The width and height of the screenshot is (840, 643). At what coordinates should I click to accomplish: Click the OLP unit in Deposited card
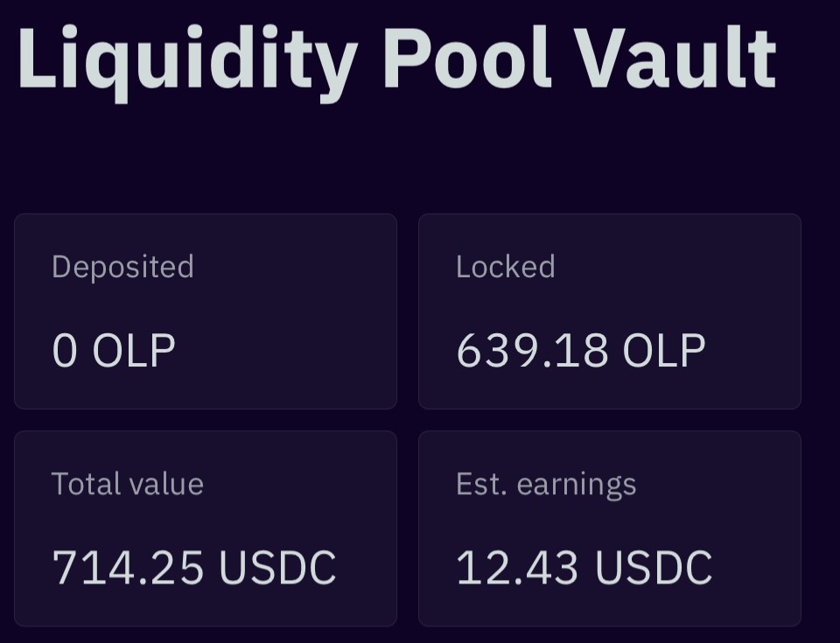[x=134, y=350]
